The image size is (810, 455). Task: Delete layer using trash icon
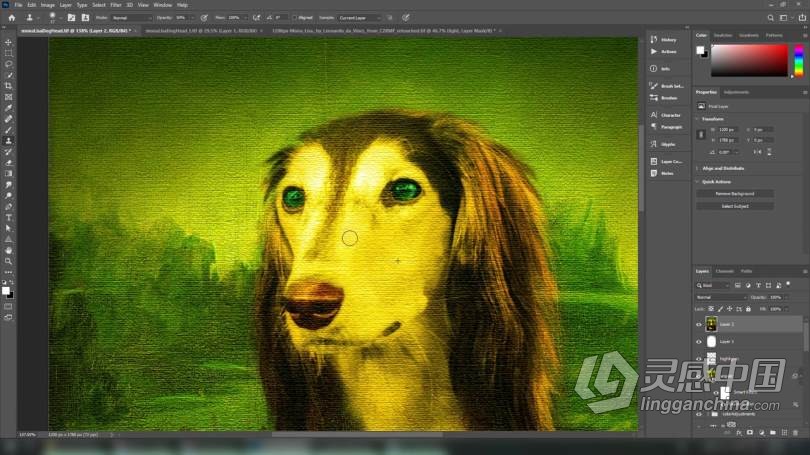pos(796,433)
